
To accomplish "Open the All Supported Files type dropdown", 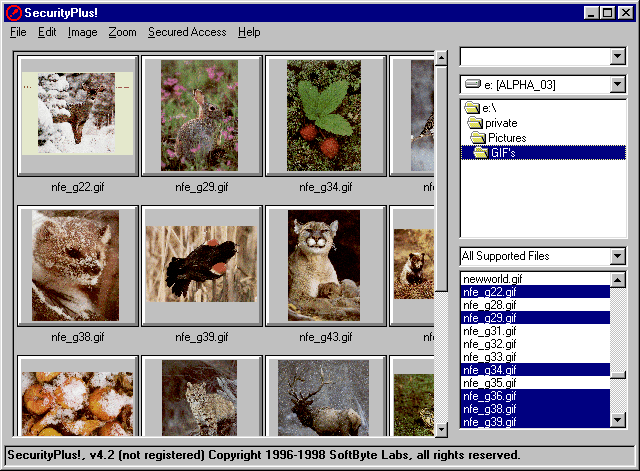I will 618,256.
